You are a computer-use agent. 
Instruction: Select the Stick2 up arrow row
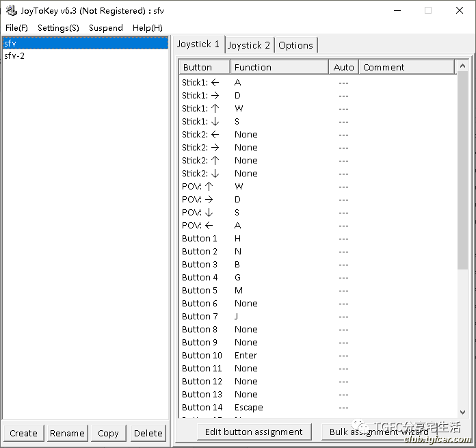[x=318, y=161]
